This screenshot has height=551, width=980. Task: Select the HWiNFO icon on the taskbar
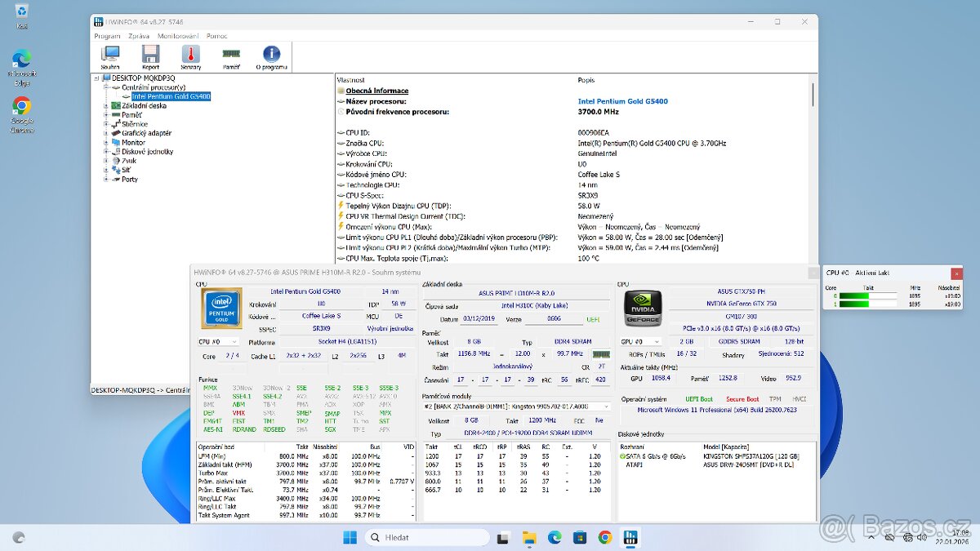630,537
